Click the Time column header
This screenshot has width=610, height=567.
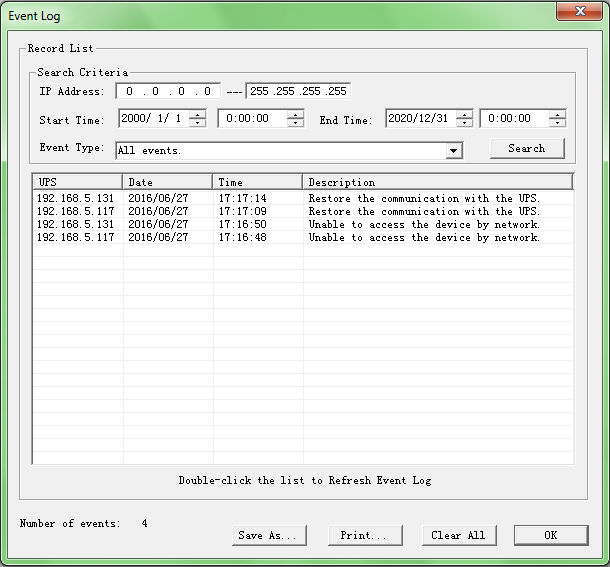(x=257, y=182)
